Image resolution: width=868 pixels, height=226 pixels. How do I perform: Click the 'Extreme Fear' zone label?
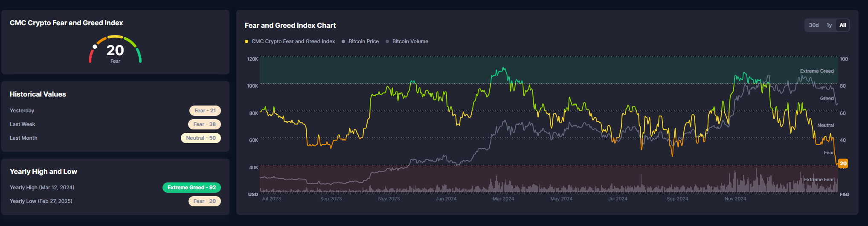819,179
